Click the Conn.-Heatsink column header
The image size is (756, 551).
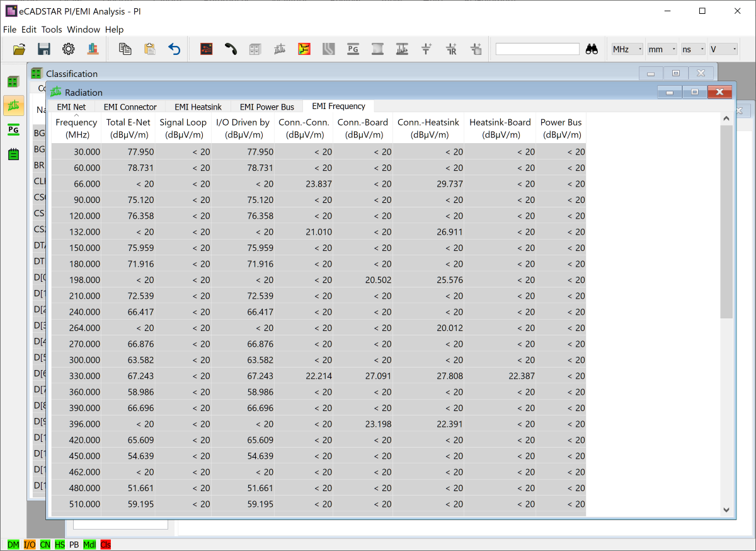[428, 128]
